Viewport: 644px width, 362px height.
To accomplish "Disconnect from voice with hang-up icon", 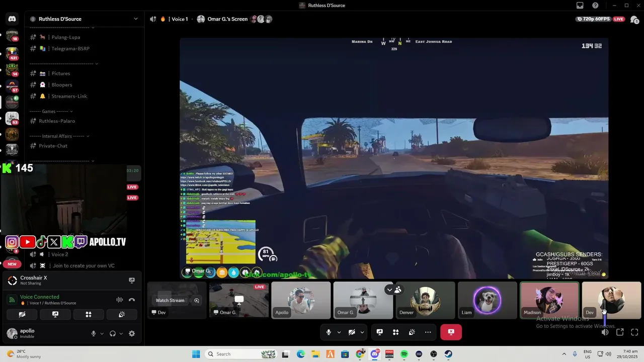I will pos(132,300).
